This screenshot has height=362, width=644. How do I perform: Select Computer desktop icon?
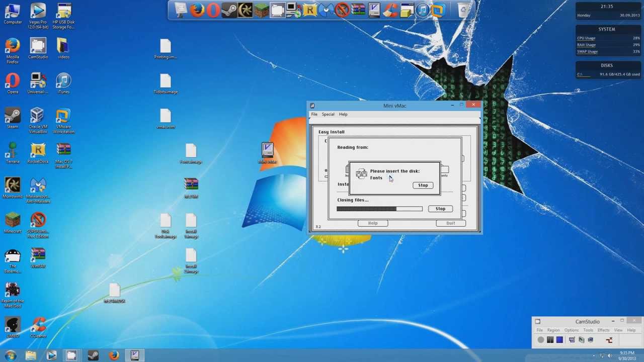tap(13, 14)
